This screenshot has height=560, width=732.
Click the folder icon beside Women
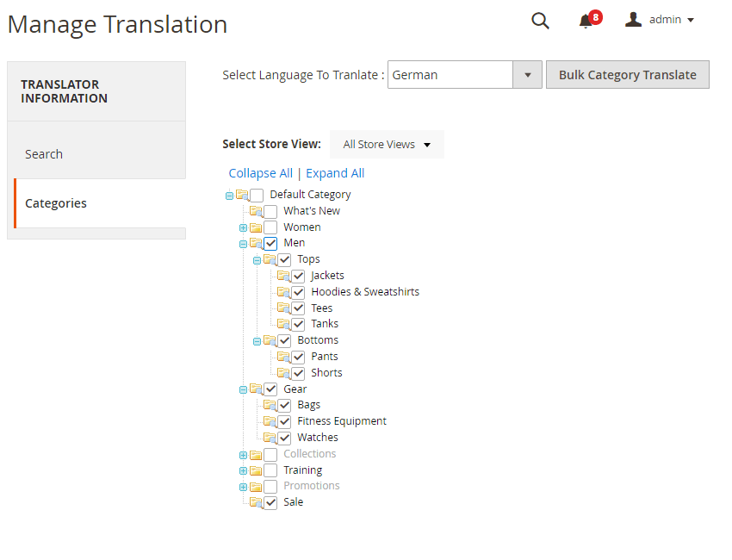(256, 227)
